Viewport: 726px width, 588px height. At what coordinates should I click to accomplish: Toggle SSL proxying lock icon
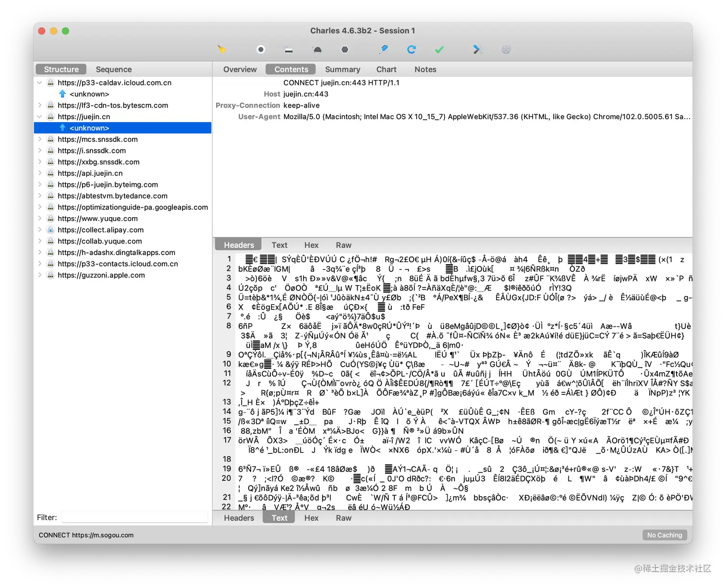289,49
